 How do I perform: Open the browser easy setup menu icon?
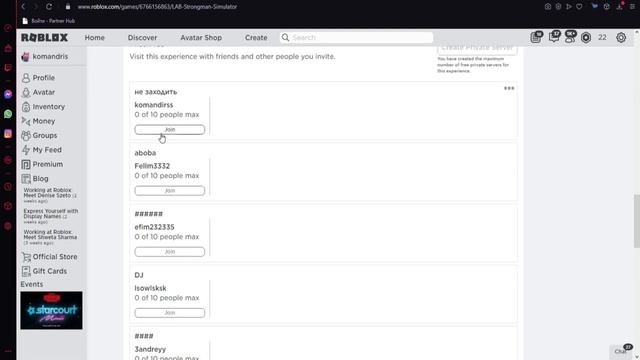coord(632,7)
